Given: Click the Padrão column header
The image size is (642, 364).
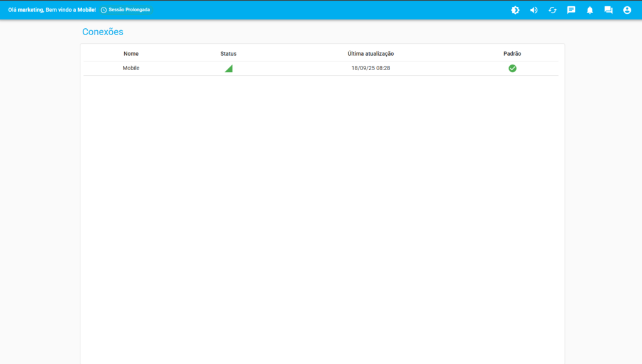Looking at the screenshot, I should 512,54.
